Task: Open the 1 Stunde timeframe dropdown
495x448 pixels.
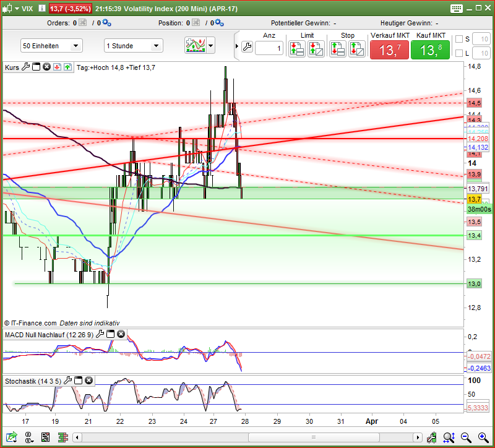Action: [x=134, y=46]
